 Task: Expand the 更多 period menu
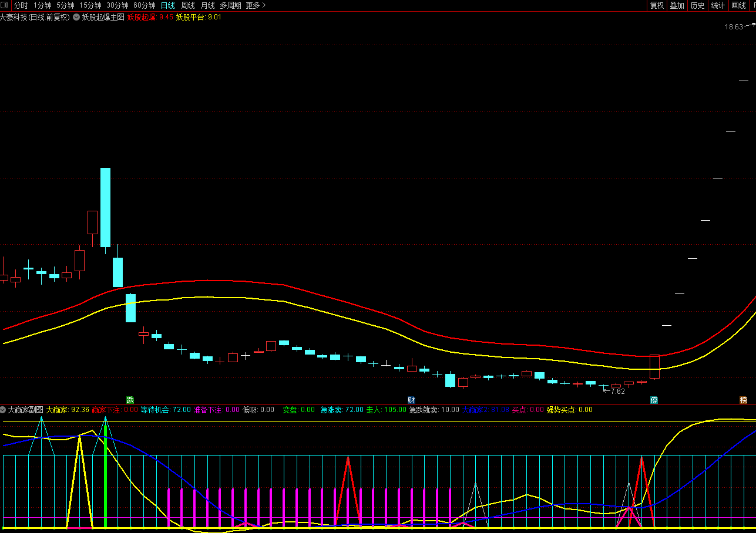(256, 5)
